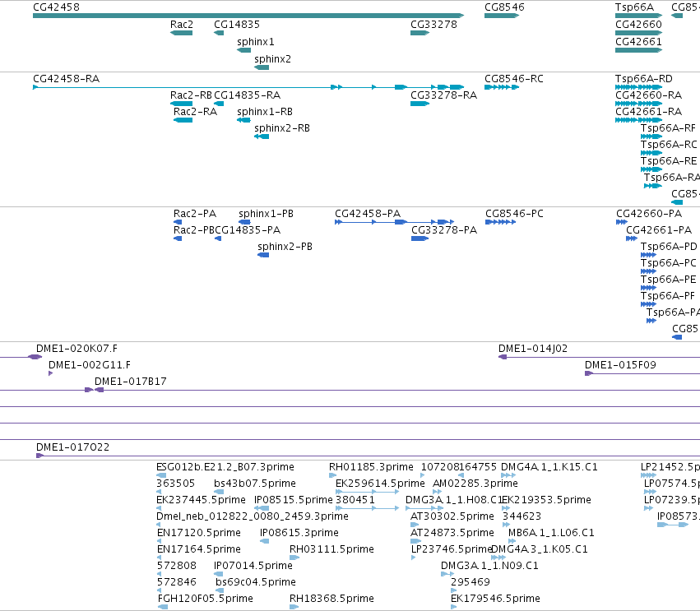The height and width of the screenshot is (611, 700).
Task: Select CG42661-PA protein feature
Action: [632, 238]
